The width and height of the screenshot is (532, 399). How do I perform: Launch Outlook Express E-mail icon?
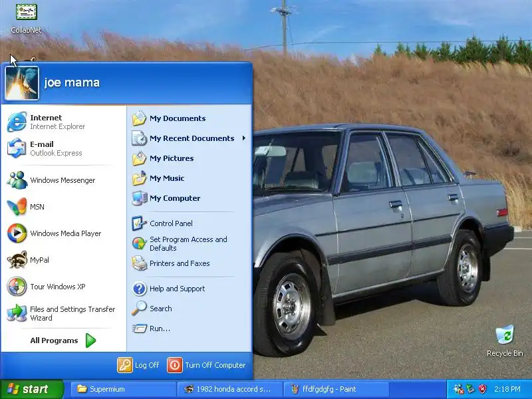(17, 148)
